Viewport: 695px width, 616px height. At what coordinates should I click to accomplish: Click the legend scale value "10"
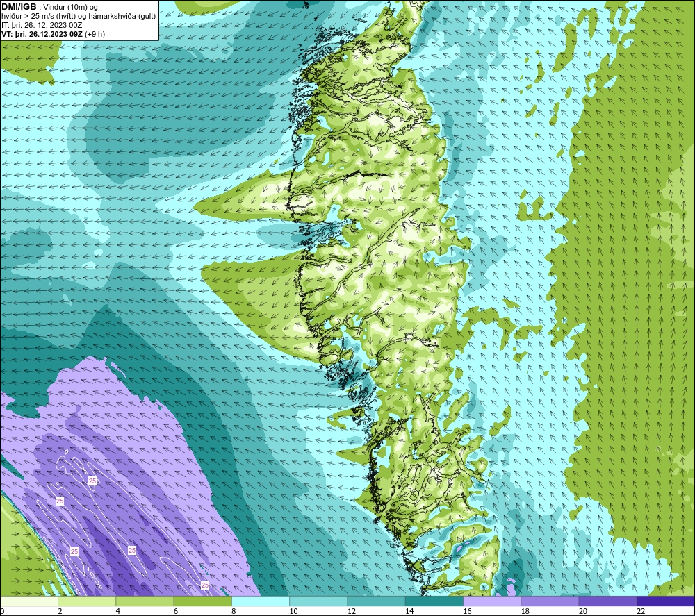294,612
